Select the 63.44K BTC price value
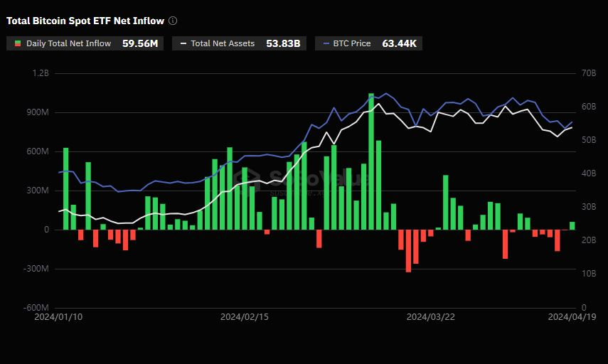 point(400,43)
